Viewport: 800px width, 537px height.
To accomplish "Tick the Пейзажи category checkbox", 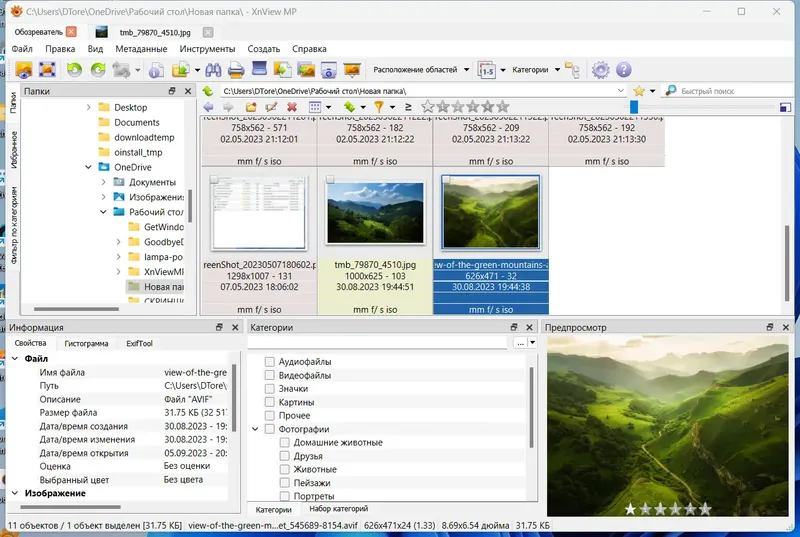I will (285, 483).
